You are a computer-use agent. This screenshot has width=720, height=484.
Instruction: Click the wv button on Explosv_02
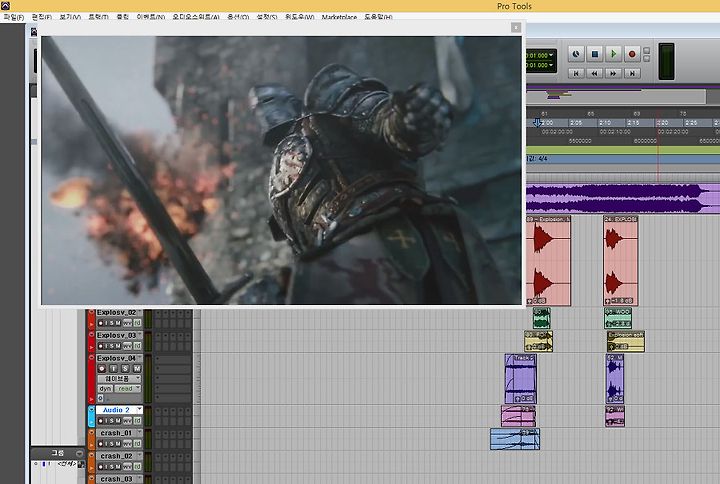click(x=127, y=323)
